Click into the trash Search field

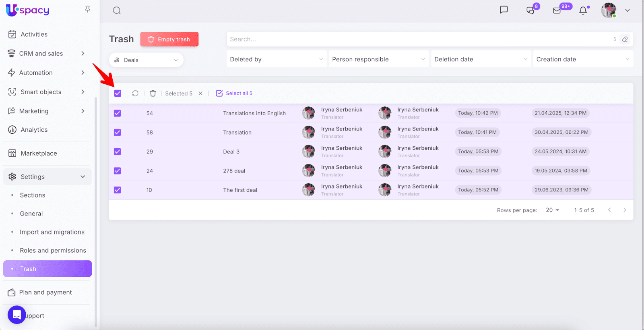(x=419, y=39)
